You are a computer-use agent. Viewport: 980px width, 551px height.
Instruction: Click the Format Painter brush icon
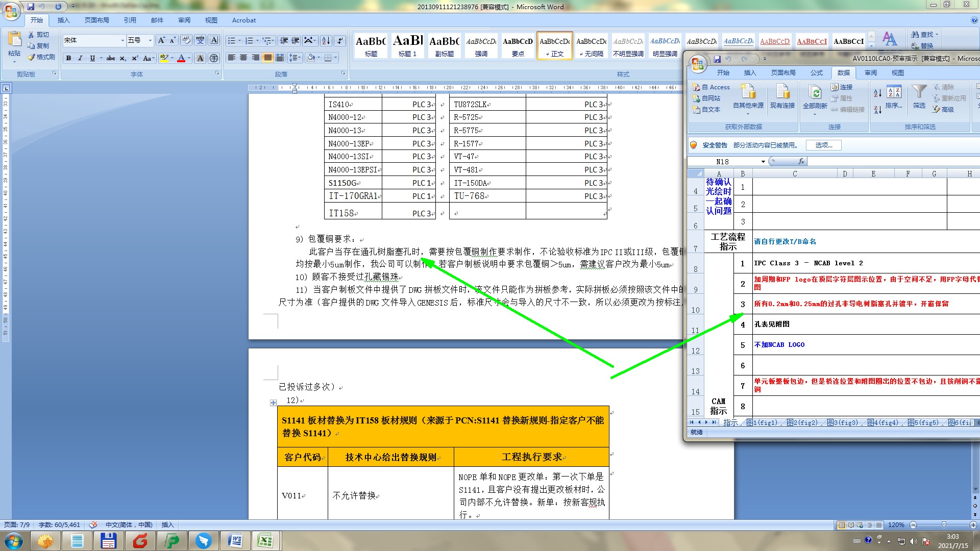32,57
